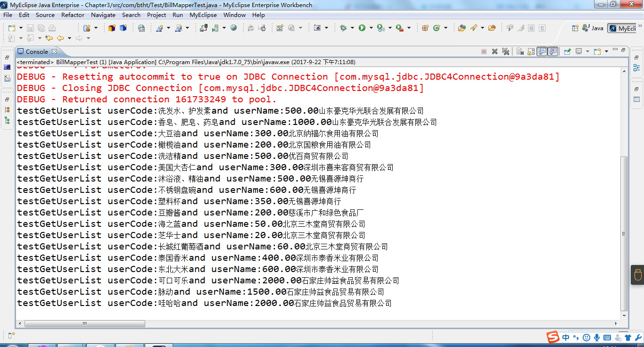This screenshot has height=347, width=644.
Task: Expand Display Selected Console dropdown
Action: pyautogui.click(x=587, y=51)
